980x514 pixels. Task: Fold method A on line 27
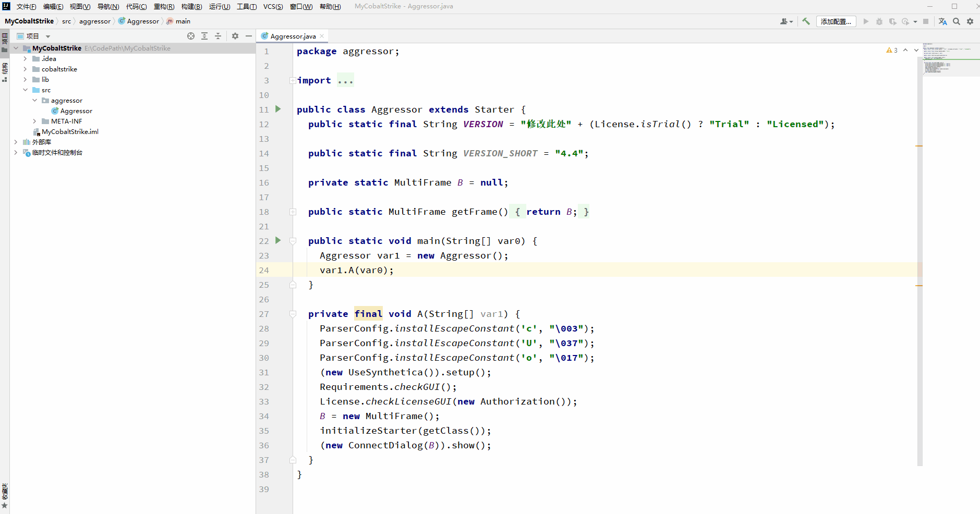tap(293, 314)
